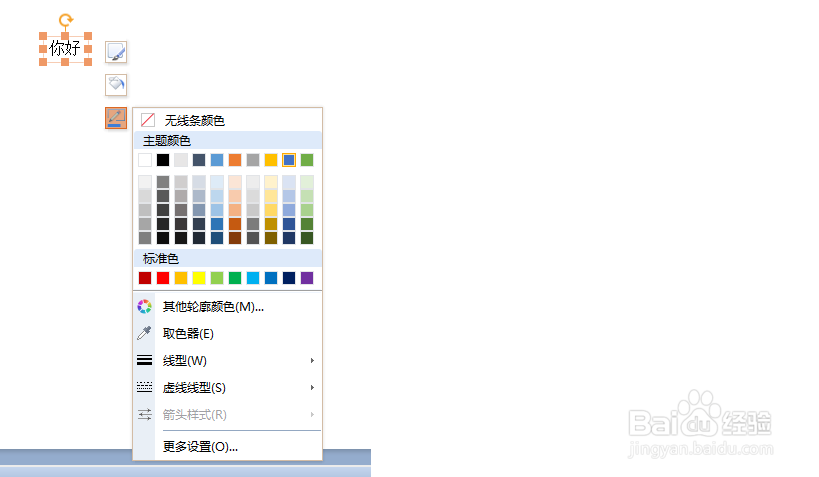Open the shape fill bucket icon

(x=116, y=85)
